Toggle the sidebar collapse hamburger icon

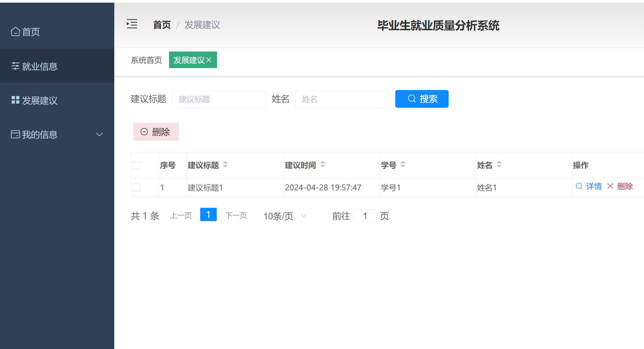[x=132, y=24]
